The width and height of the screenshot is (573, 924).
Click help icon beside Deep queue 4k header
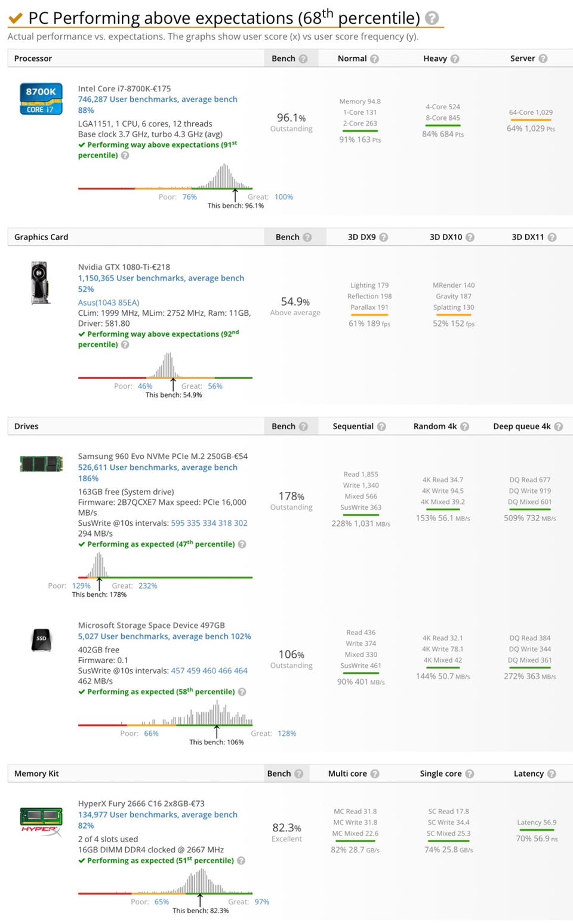click(x=558, y=426)
